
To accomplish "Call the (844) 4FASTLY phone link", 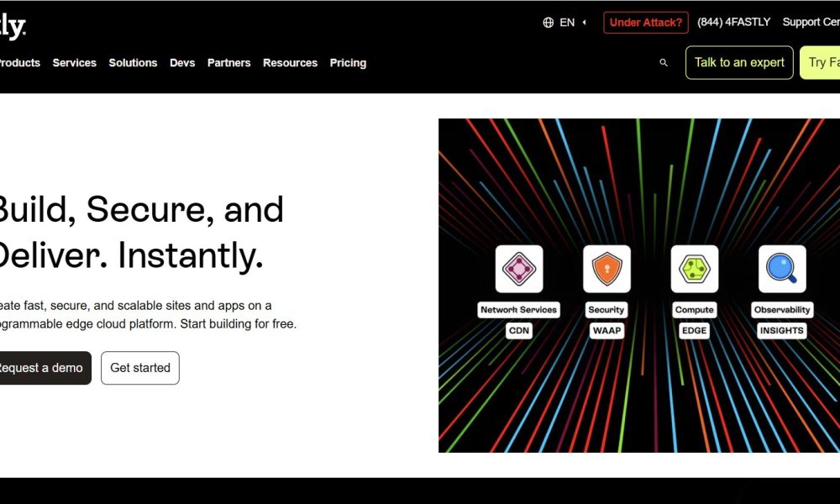I will tap(733, 23).
